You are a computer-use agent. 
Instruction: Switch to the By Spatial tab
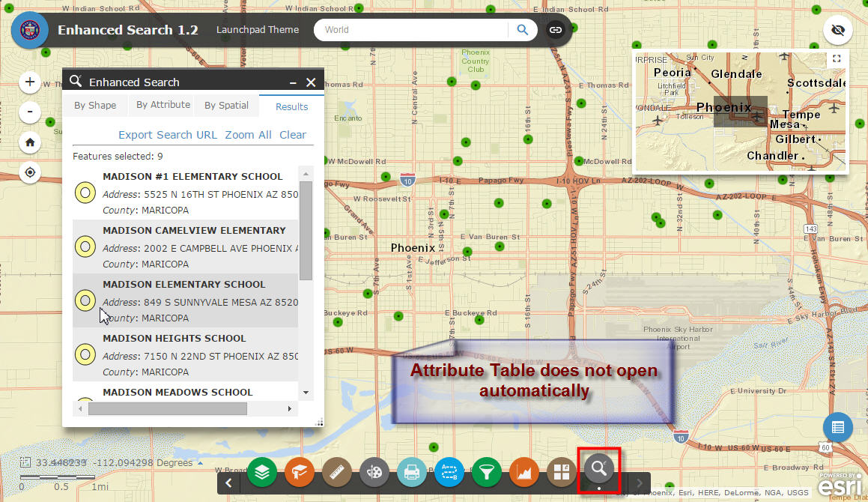pyautogui.click(x=226, y=106)
